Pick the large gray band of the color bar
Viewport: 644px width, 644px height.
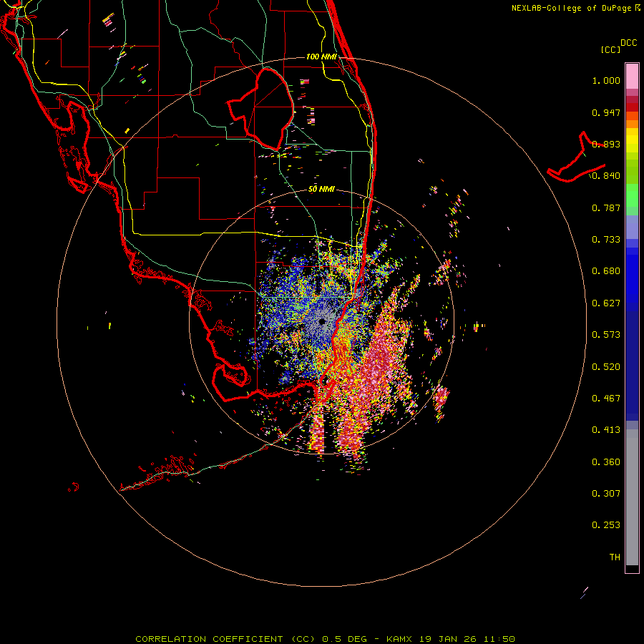(x=632, y=497)
